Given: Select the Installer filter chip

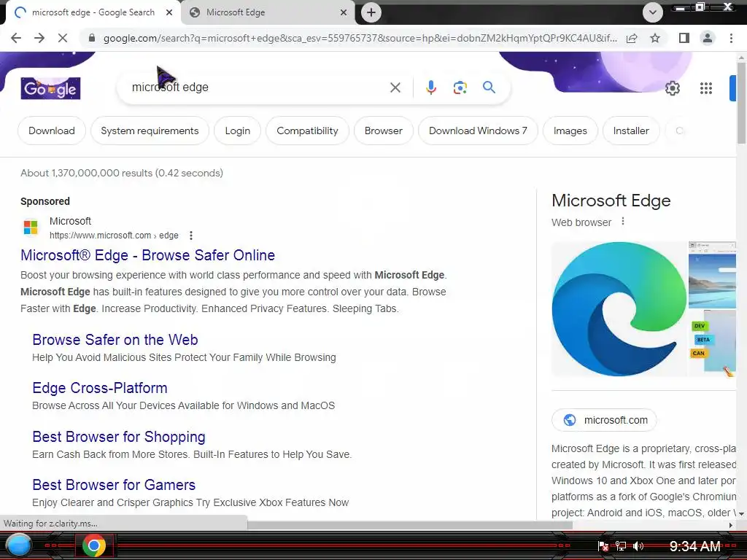Looking at the screenshot, I should point(631,131).
